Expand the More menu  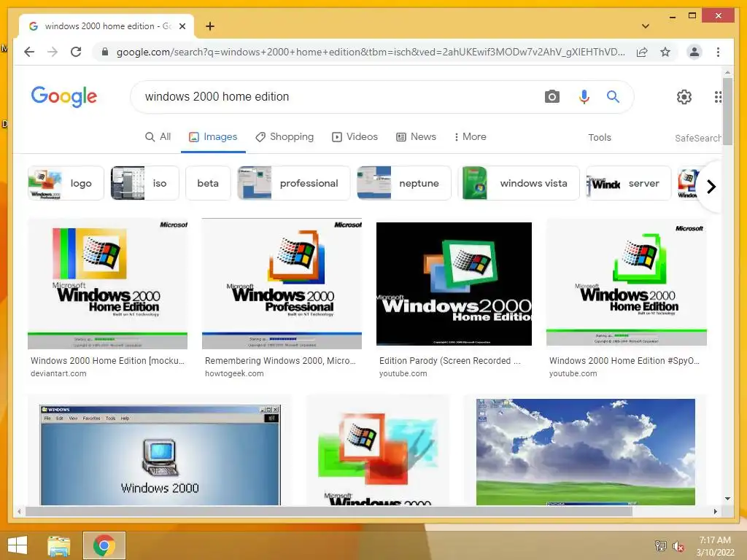click(x=471, y=137)
